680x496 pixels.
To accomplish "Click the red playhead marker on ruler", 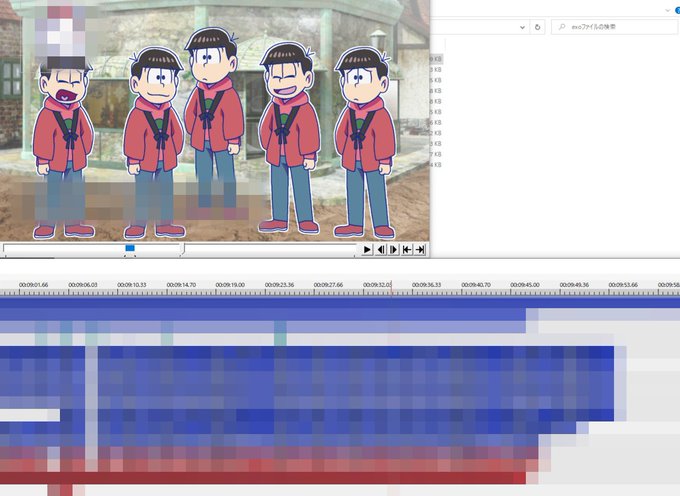I will click(392, 287).
